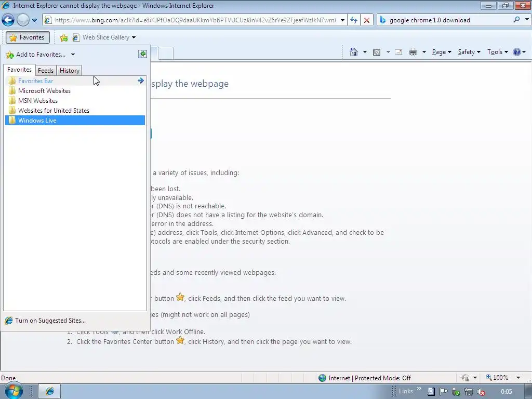Expand the Links toolbar chevron

419,389
